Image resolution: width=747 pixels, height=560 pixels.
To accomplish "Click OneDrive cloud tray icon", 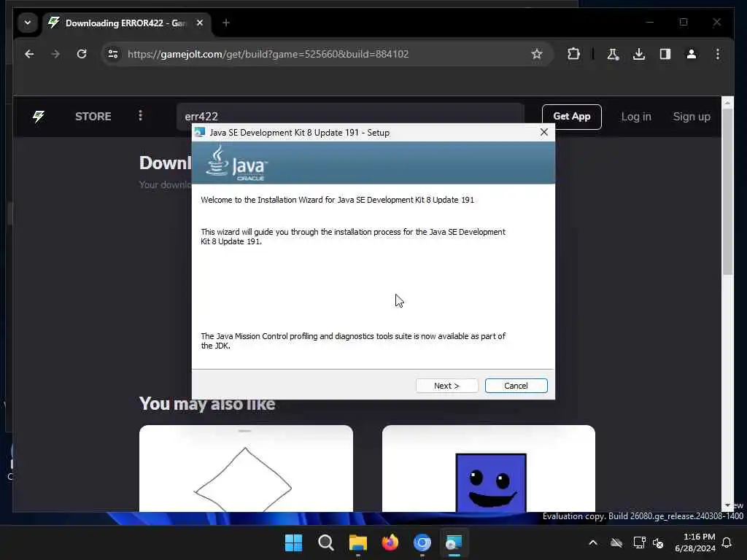I will click(x=616, y=542).
